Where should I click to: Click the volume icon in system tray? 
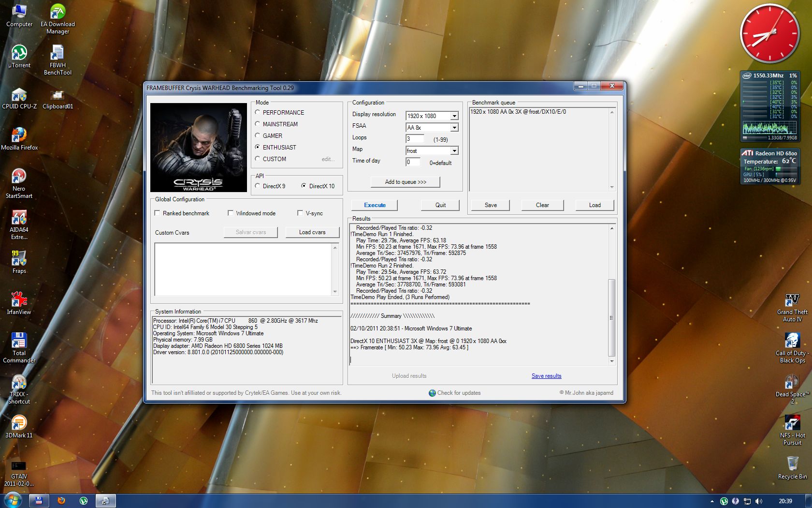click(759, 501)
